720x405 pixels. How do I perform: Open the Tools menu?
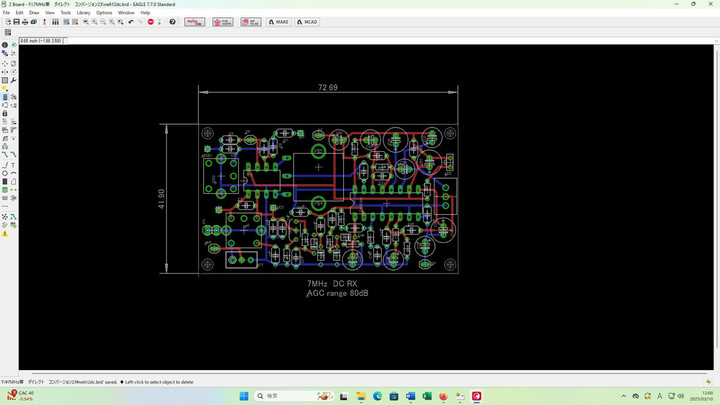point(66,13)
